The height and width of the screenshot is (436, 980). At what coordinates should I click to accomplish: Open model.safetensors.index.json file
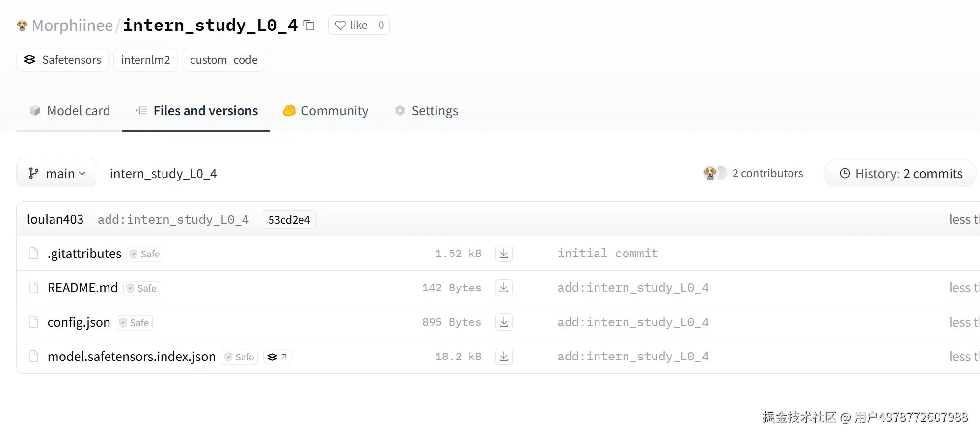point(132,357)
